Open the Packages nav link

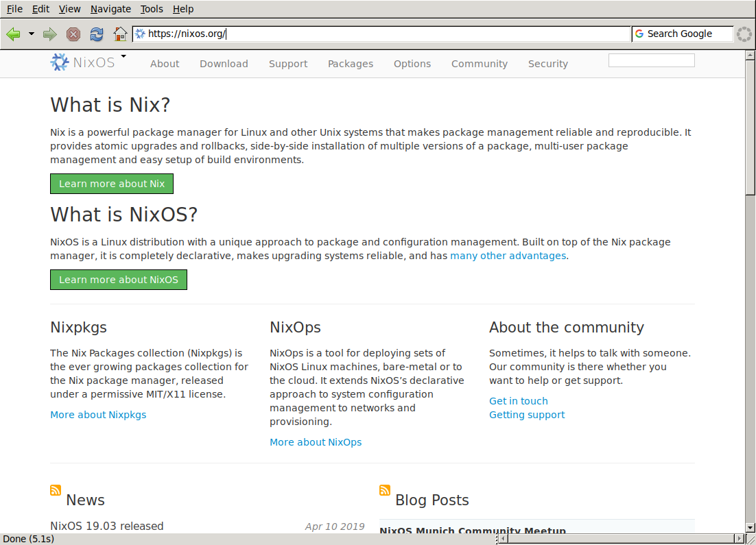[351, 64]
